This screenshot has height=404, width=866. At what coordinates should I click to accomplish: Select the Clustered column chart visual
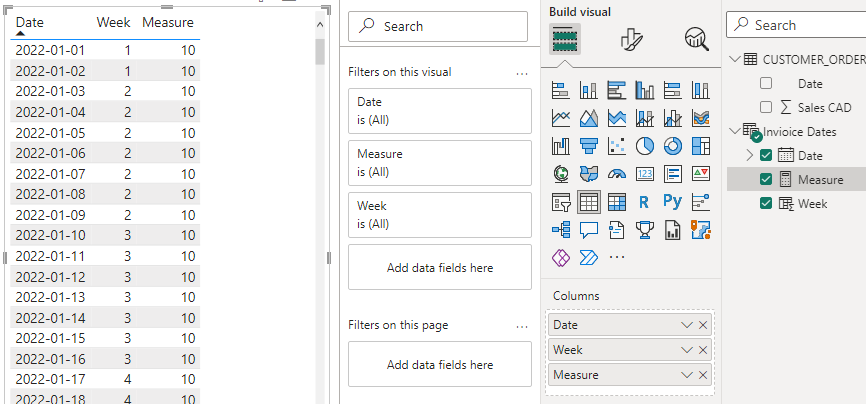[x=645, y=90]
